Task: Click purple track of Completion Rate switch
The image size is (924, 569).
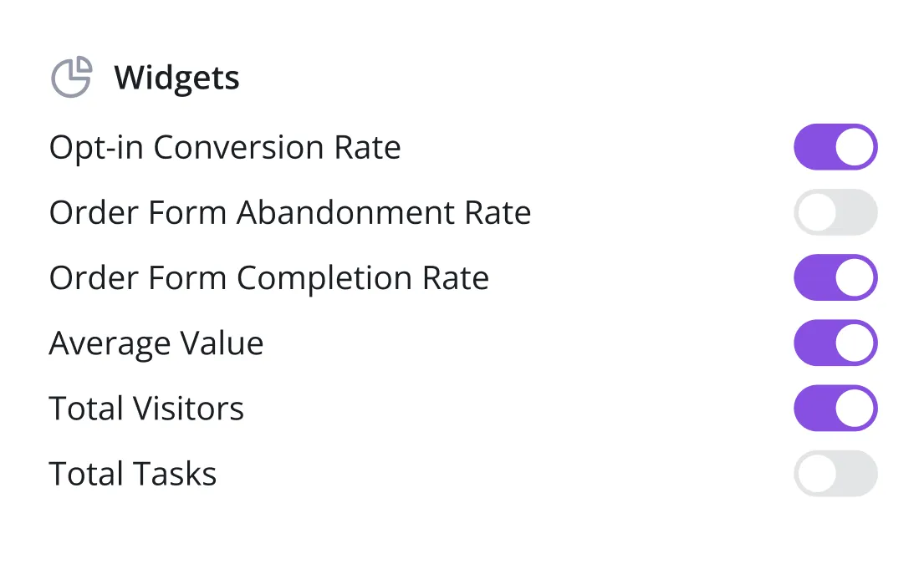Action: [811, 277]
